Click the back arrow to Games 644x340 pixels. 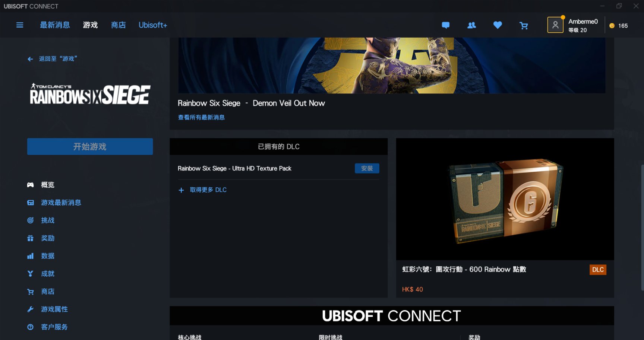click(x=30, y=59)
